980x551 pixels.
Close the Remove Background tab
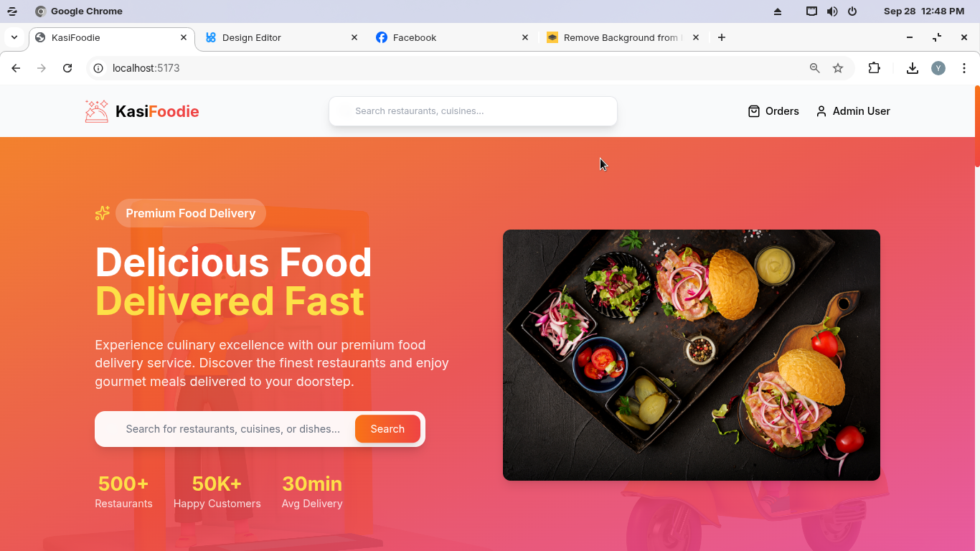click(x=696, y=37)
